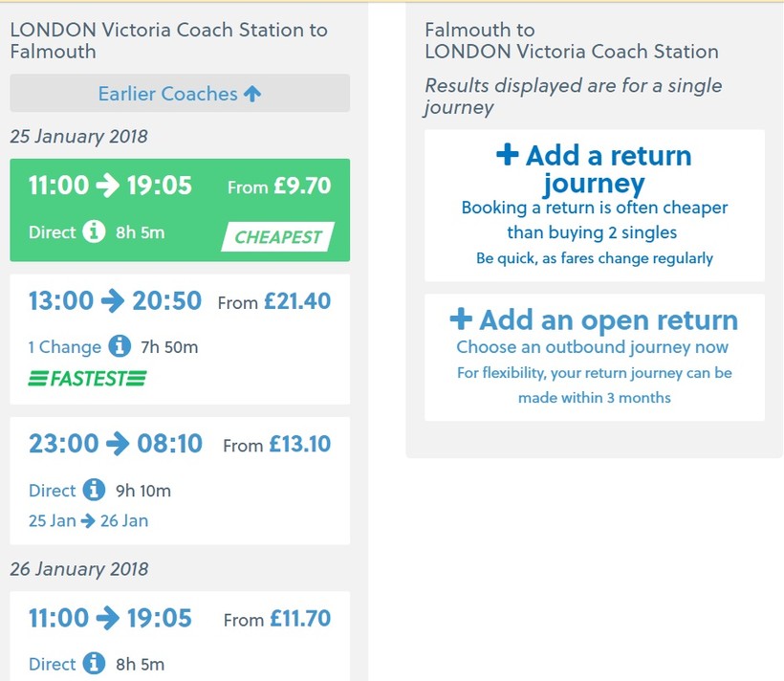Choose the 23:00 to 08:10 overnight coach
This screenshot has height=681, width=784.
click(180, 446)
